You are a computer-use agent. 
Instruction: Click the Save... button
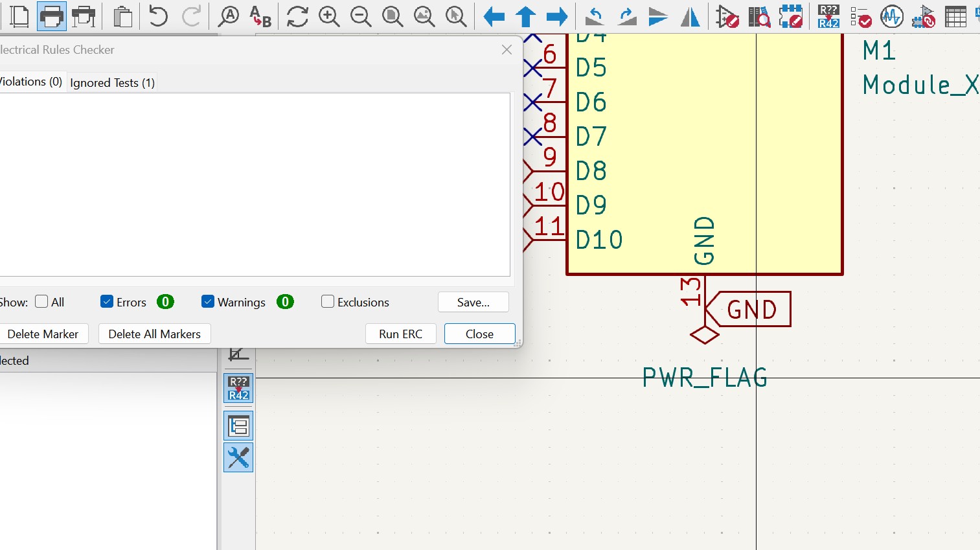[x=473, y=302]
